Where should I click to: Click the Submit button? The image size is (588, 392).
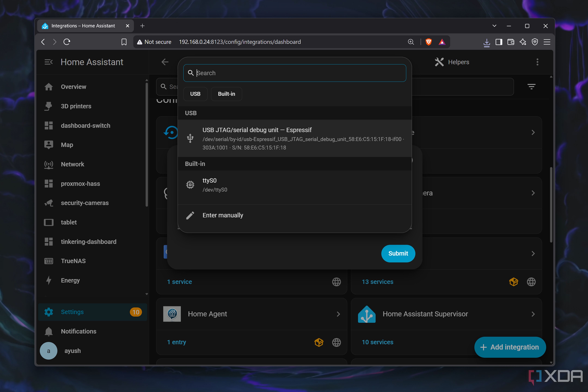(398, 253)
